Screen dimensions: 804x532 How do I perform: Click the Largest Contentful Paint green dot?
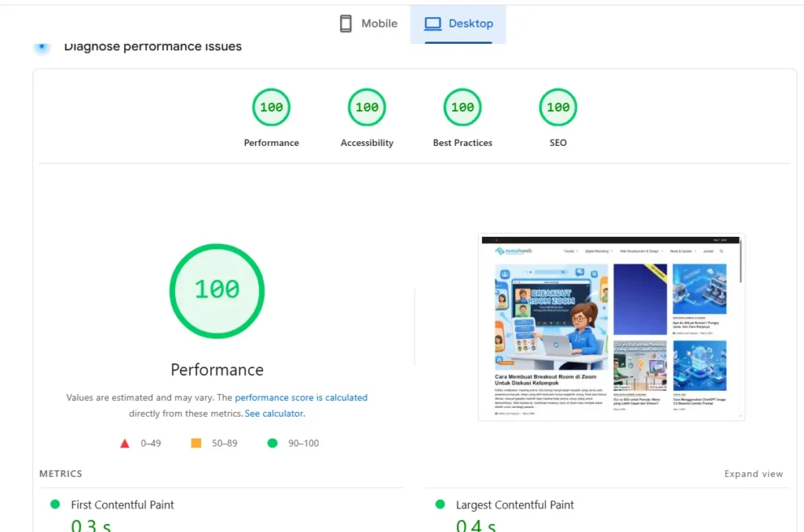(x=440, y=505)
